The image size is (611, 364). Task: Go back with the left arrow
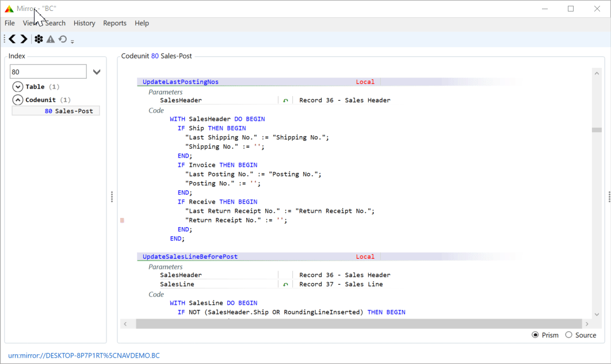[13, 39]
